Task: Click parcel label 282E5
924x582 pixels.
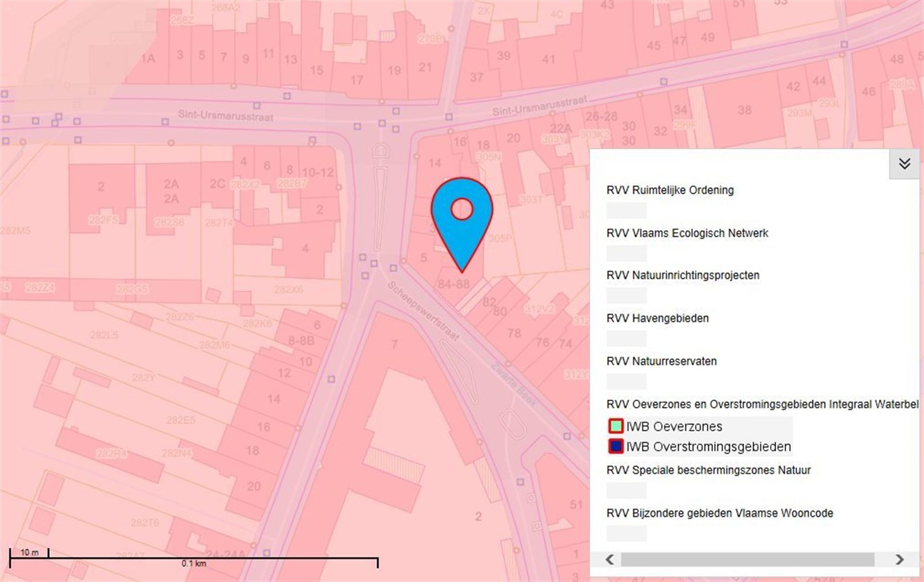Action: 181,420
